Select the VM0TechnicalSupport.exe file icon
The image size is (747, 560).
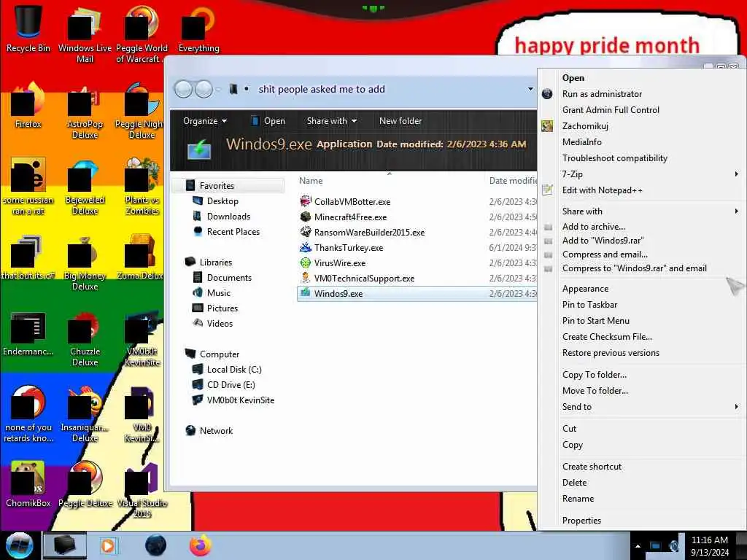[306, 278]
